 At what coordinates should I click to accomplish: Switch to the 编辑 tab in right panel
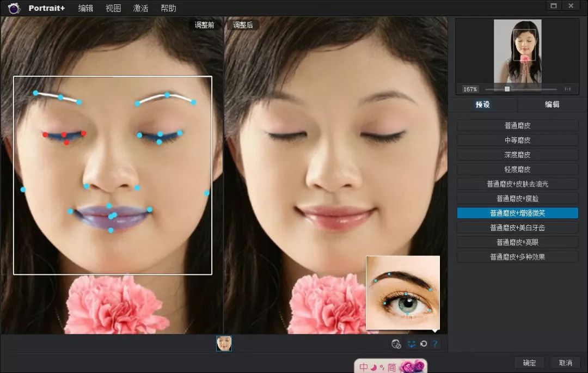[x=552, y=105]
